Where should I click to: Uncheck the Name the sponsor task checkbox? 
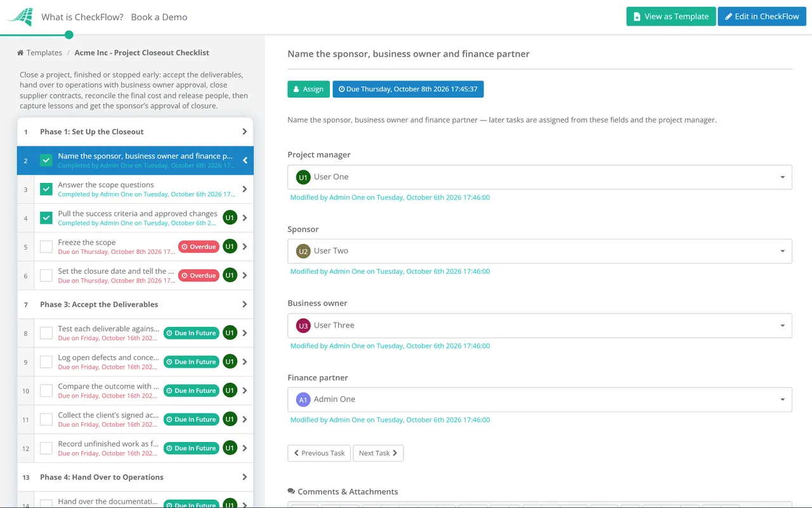tap(46, 160)
